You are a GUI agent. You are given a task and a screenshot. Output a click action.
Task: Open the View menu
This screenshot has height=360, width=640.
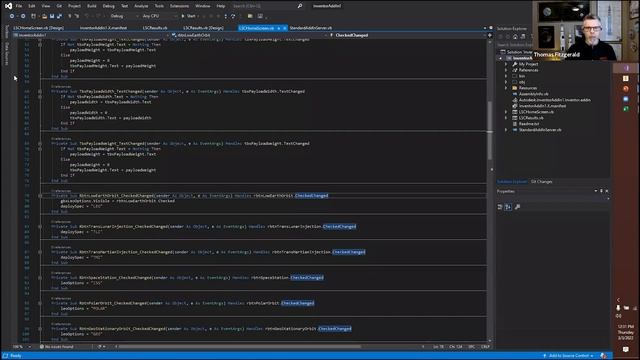pyautogui.click(x=46, y=6)
